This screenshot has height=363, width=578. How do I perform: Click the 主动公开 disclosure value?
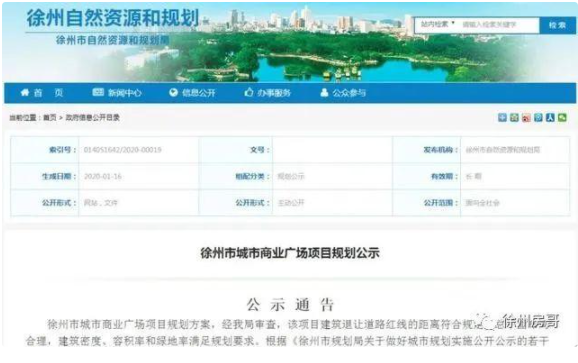(x=291, y=203)
